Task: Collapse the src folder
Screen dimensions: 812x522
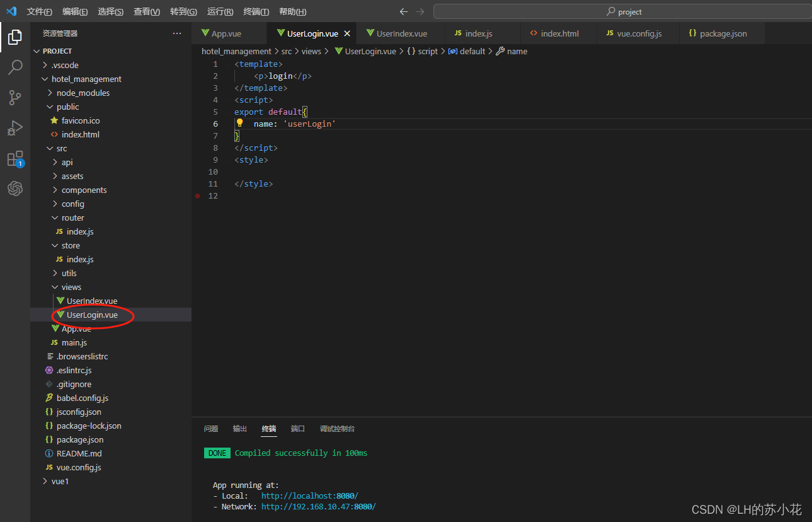Action: click(111, 148)
